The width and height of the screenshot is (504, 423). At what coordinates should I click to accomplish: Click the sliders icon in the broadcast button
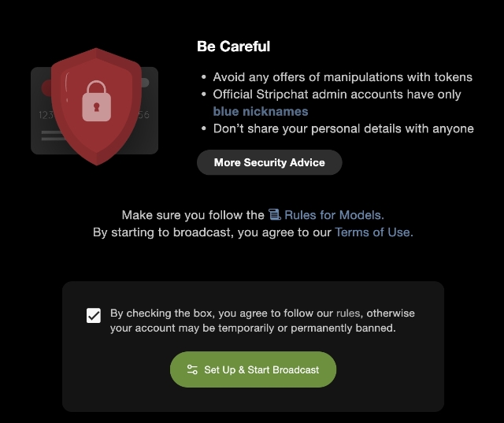pos(192,369)
